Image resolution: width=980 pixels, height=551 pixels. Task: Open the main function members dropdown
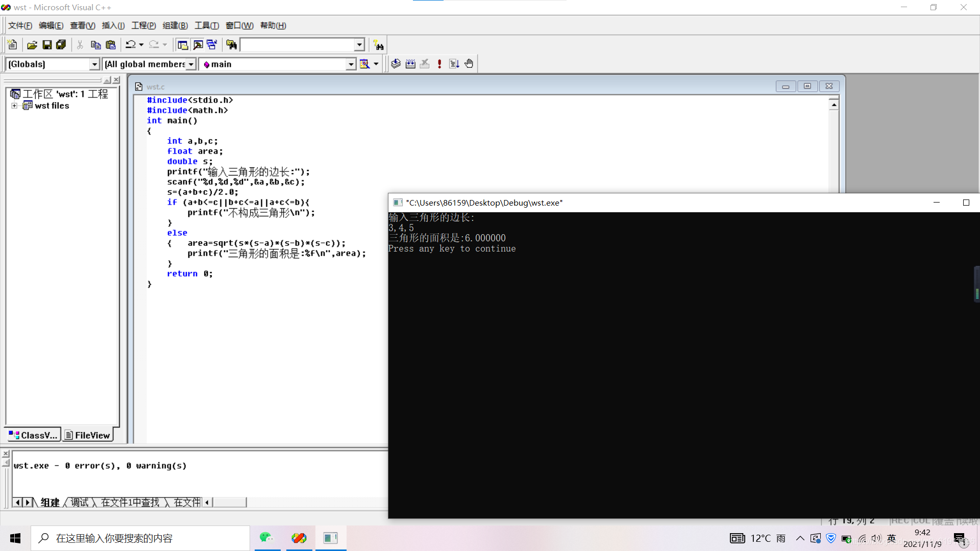[x=351, y=64]
